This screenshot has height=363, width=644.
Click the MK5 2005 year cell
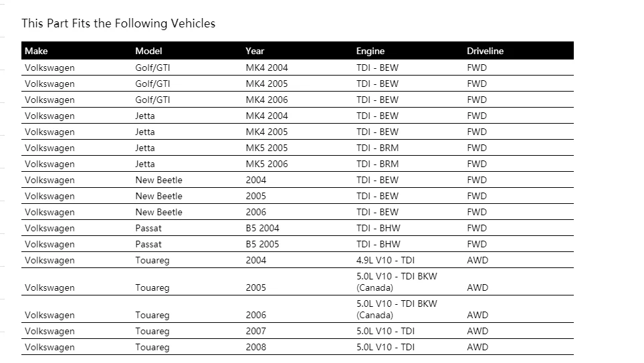click(x=267, y=148)
